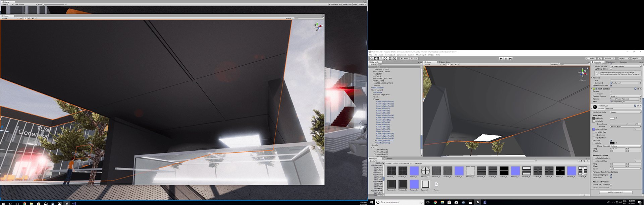
Task: Toggle the Center pivot button
Action: click(x=405, y=59)
